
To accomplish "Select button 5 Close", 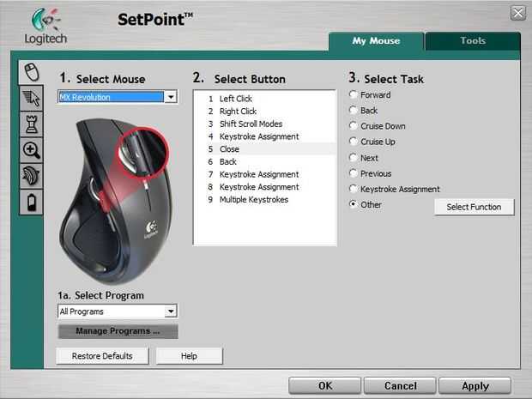I will pos(264,149).
